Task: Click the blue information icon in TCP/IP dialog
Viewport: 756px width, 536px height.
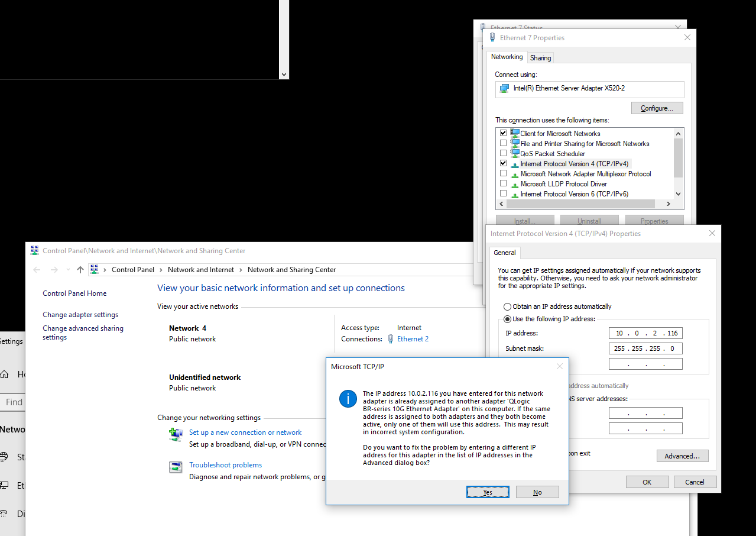Action: click(x=348, y=399)
